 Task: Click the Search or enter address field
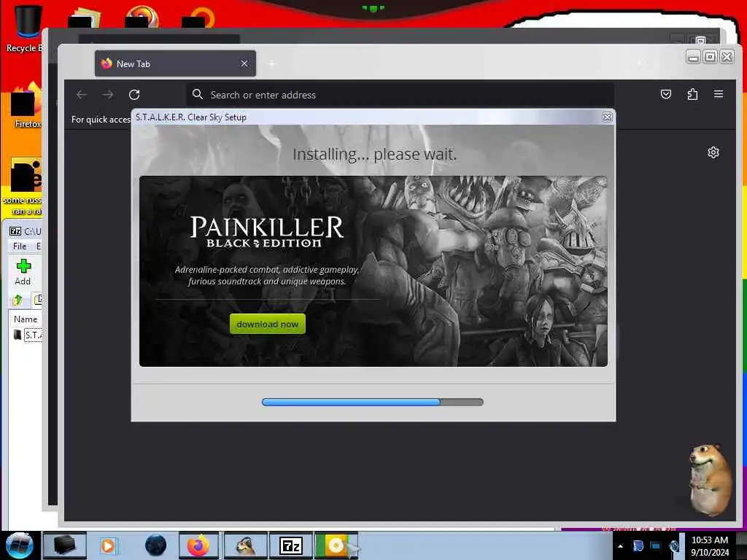tap(400, 95)
